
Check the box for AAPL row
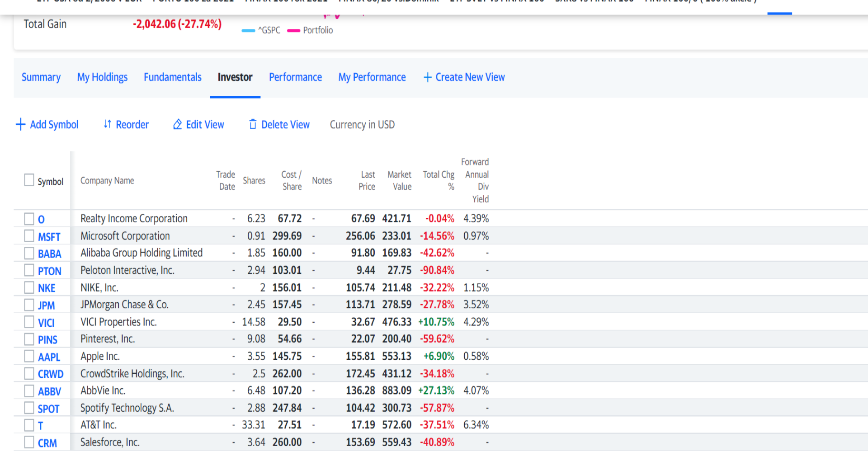[29, 356]
